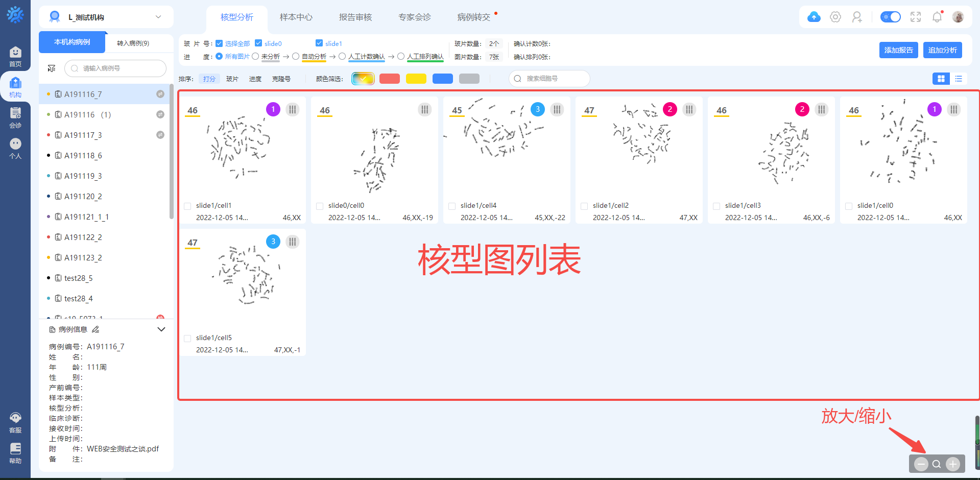Open the 转入病例(9) tab
This screenshot has width=980, height=480.
tap(133, 43)
